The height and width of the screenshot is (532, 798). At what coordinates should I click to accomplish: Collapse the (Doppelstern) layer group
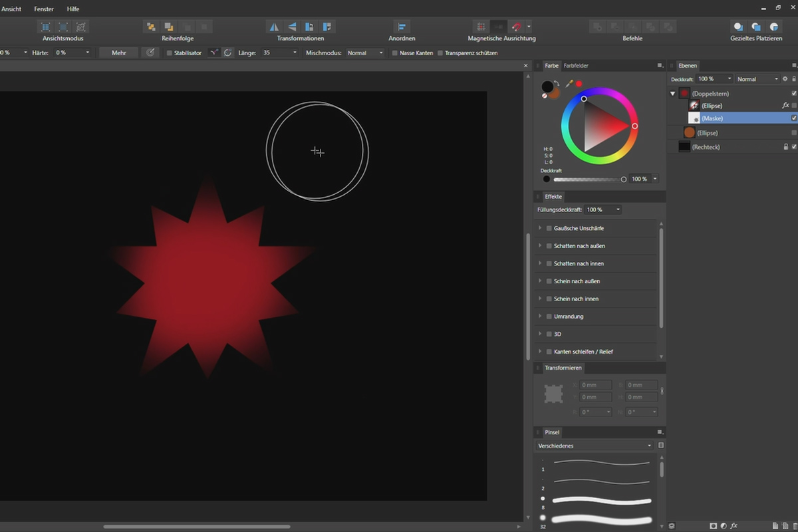pos(672,93)
